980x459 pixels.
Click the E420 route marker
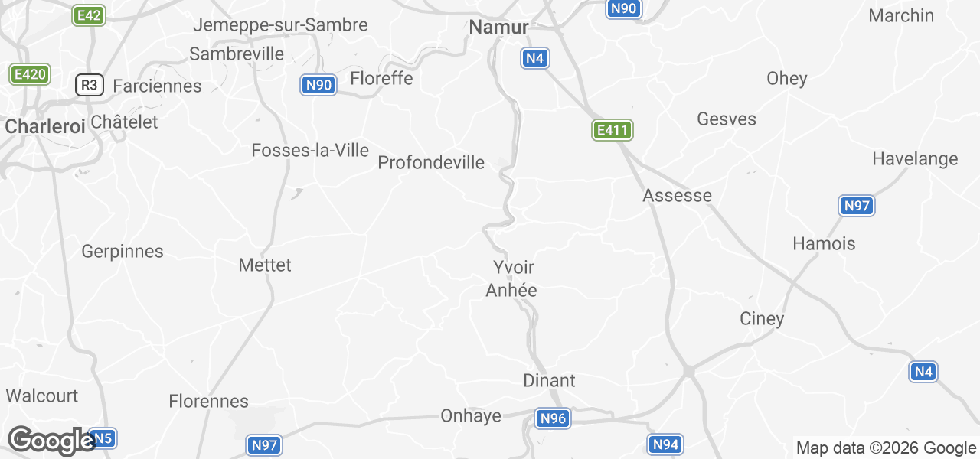click(x=30, y=74)
